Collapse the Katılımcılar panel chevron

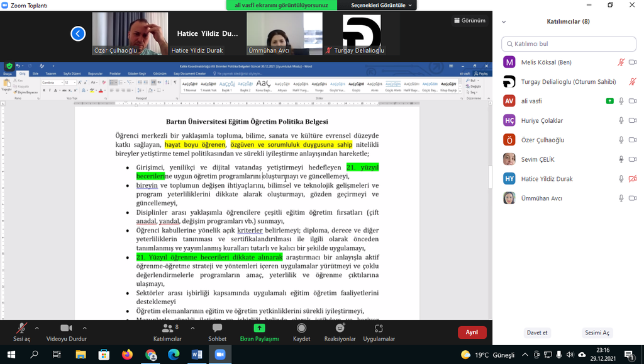pyautogui.click(x=503, y=21)
